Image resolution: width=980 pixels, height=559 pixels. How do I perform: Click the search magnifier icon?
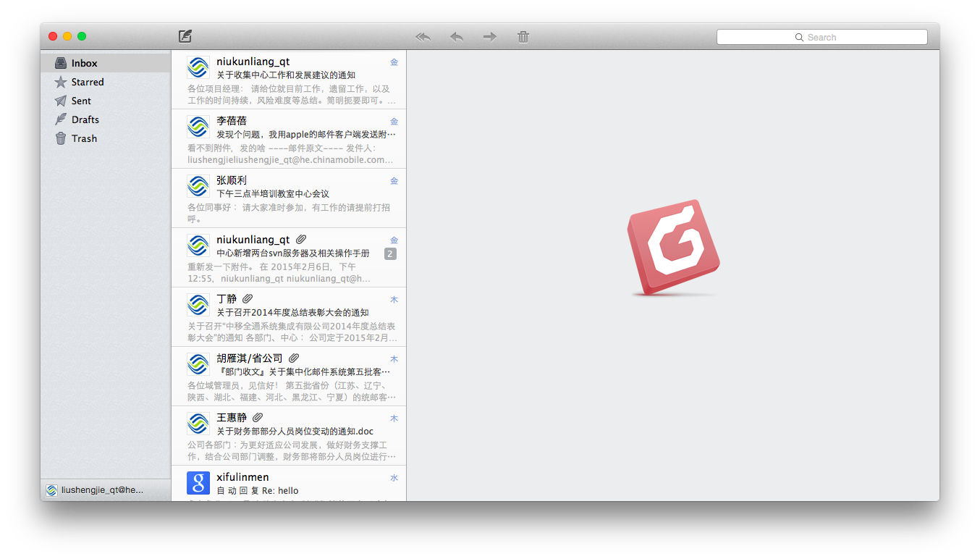[799, 37]
